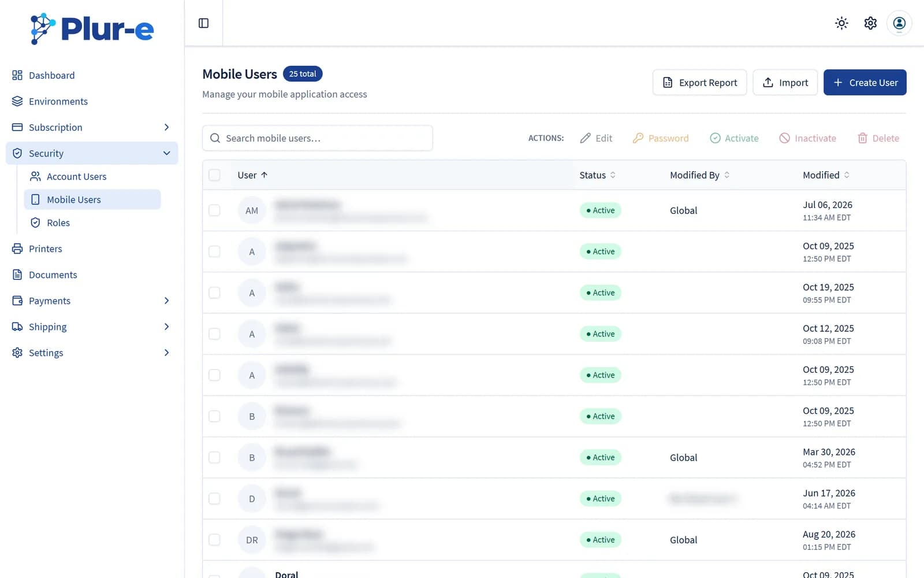Sort by the Status column
924x578 pixels.
point(598,175)
